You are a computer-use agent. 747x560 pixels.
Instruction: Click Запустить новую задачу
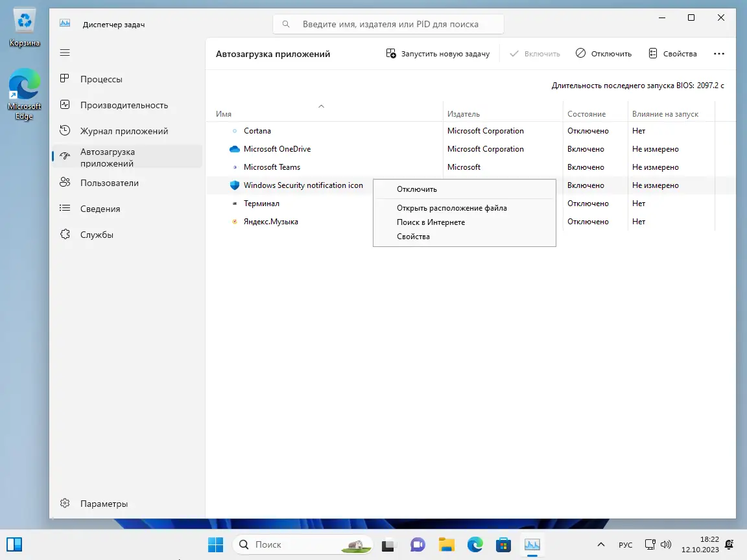coord(438,53)
